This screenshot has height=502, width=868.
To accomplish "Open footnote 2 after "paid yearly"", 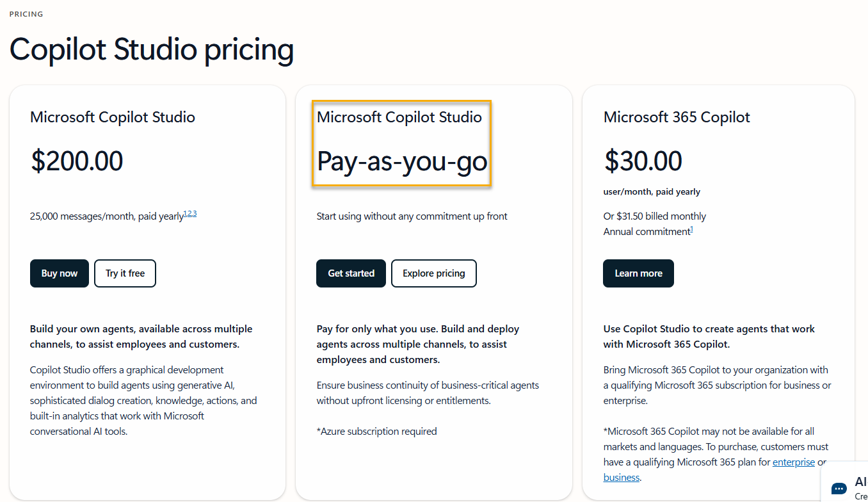I will pos(190,214).
